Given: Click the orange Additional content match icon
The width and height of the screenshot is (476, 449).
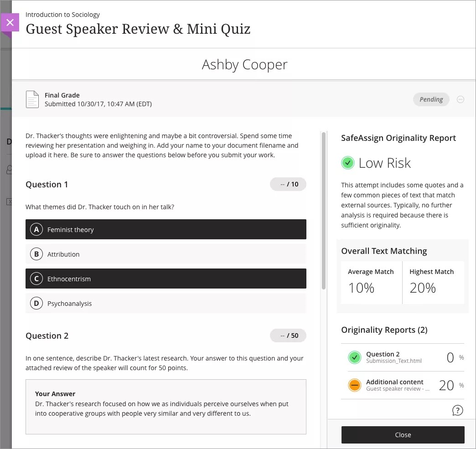Looking at the screenshot, I should [x=354, y=386].
